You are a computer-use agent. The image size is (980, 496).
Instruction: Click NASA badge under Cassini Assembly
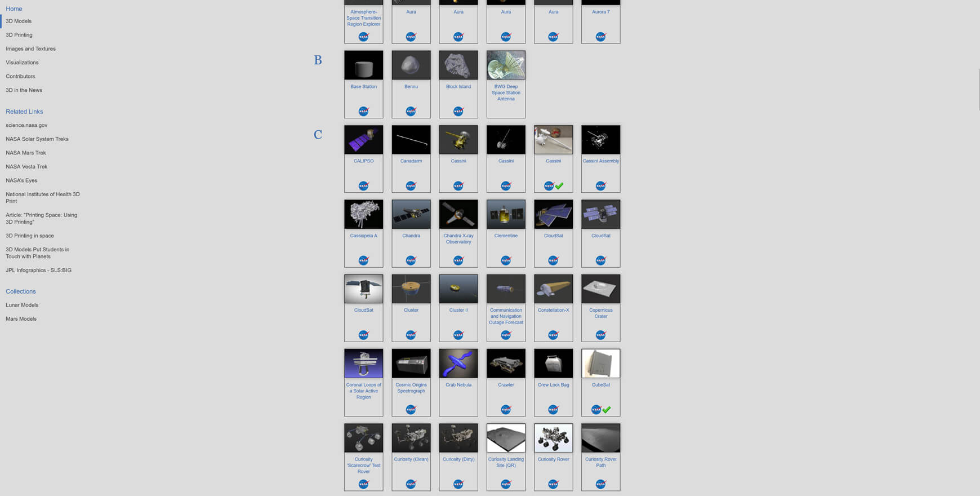(x=601, y=185)
